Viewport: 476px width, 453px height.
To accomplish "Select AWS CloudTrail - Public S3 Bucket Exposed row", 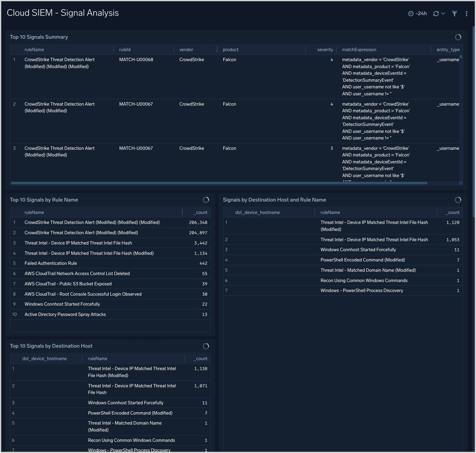I will click(68, 284).
